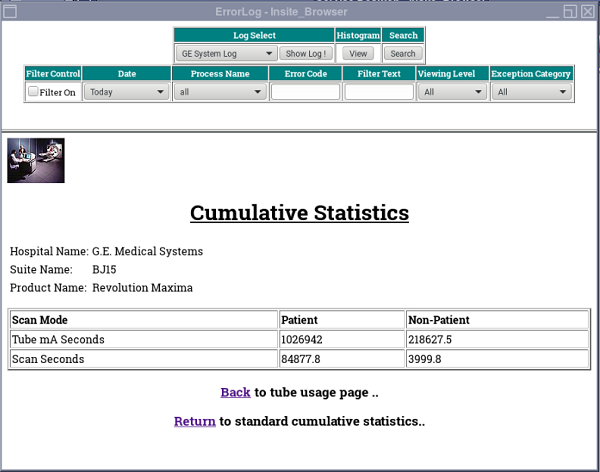This screenshot has height=472, width=600.
Task: Click into the Filter Text field
Action: pos(379,92)
